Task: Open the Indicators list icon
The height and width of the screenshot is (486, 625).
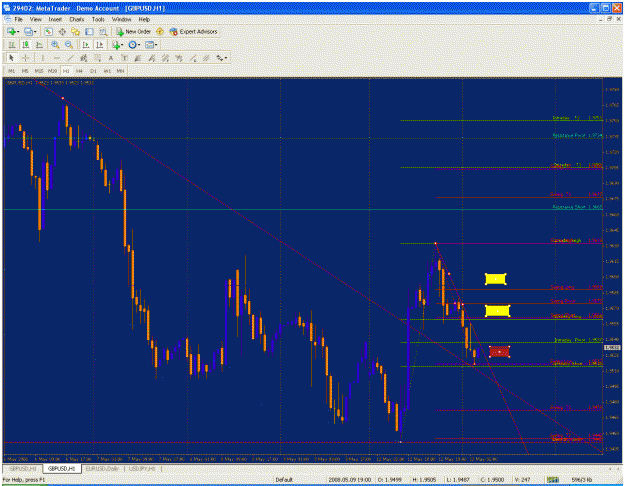Action: pyautogui.click(x=116, y=45)
